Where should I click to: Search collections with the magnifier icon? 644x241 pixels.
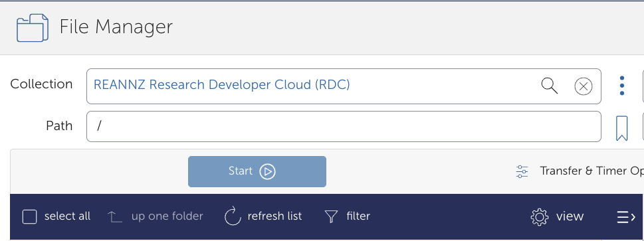point(549,86)
